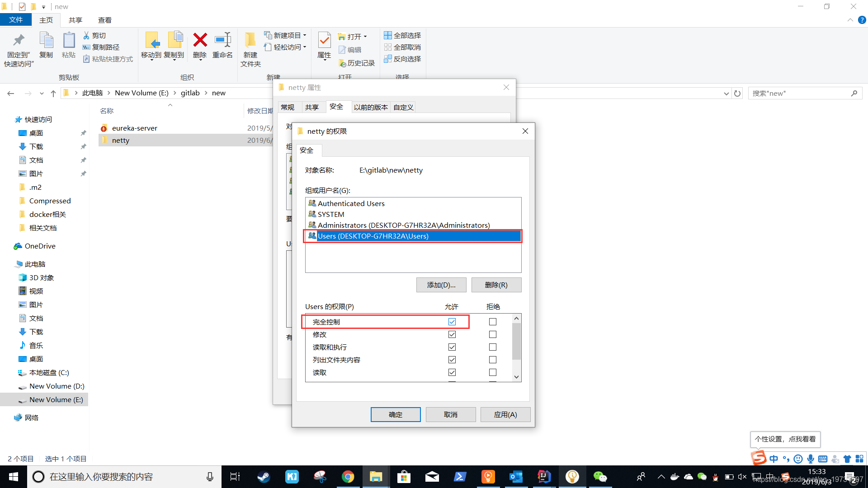Viewport: 868px width, 488px height.
Task: Click the Explorer refresh icon
Action: coord(737,94)
